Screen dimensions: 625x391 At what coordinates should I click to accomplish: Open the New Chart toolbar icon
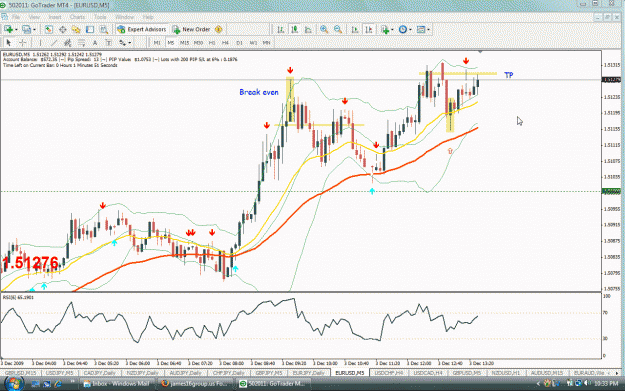[8, 29]
